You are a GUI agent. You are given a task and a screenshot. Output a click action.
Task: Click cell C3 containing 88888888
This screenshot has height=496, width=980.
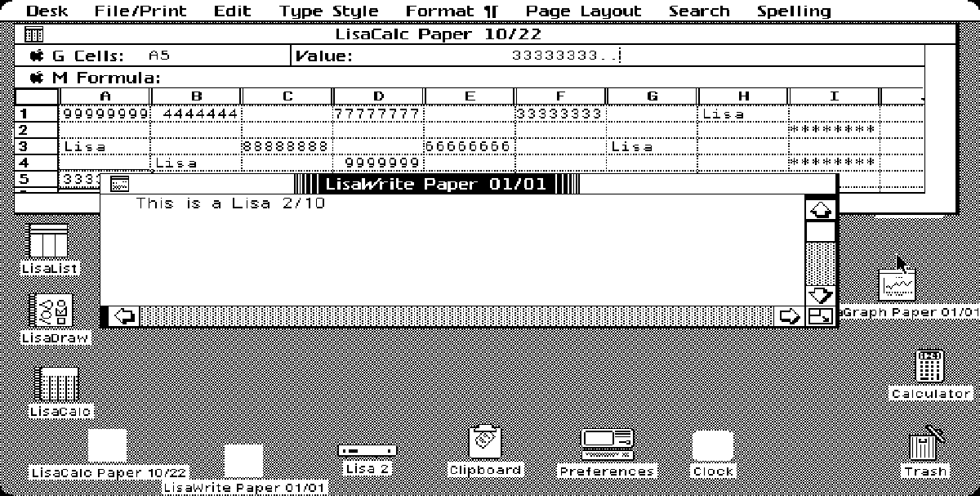click(x=287, y=147)
